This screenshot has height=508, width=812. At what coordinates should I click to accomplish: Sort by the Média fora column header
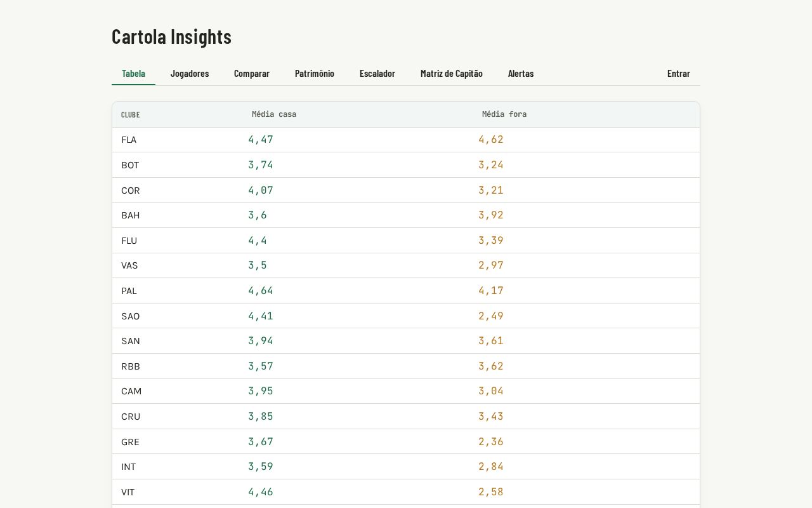(504, 114)
